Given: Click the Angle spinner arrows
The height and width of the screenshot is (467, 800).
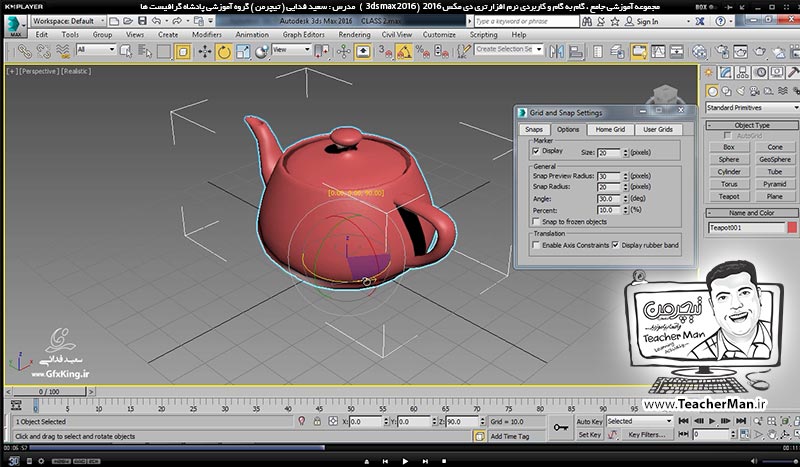Looking at the screenshot, I should [x=626, y=199].
